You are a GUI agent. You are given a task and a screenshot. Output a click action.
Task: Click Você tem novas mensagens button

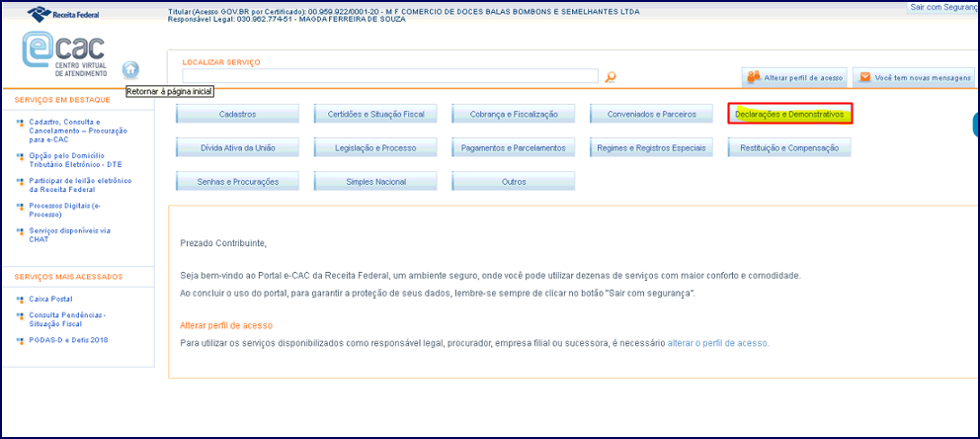pos(914,77)
